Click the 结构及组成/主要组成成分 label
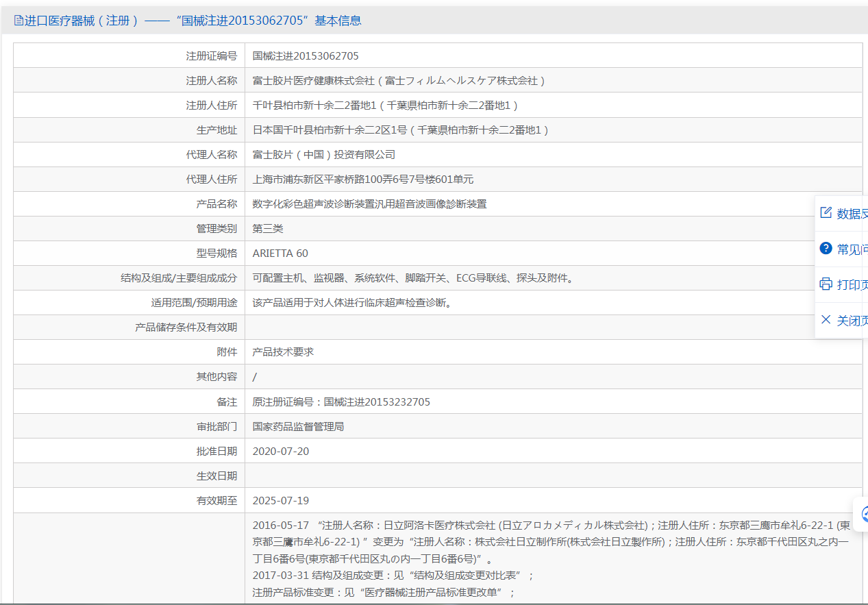Viewport: 868px width, 605px height. coord(179,278)
